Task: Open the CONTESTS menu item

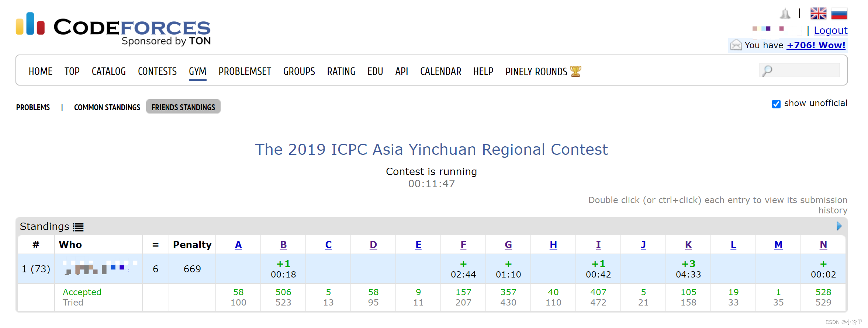Action: [x=157, y=71]
